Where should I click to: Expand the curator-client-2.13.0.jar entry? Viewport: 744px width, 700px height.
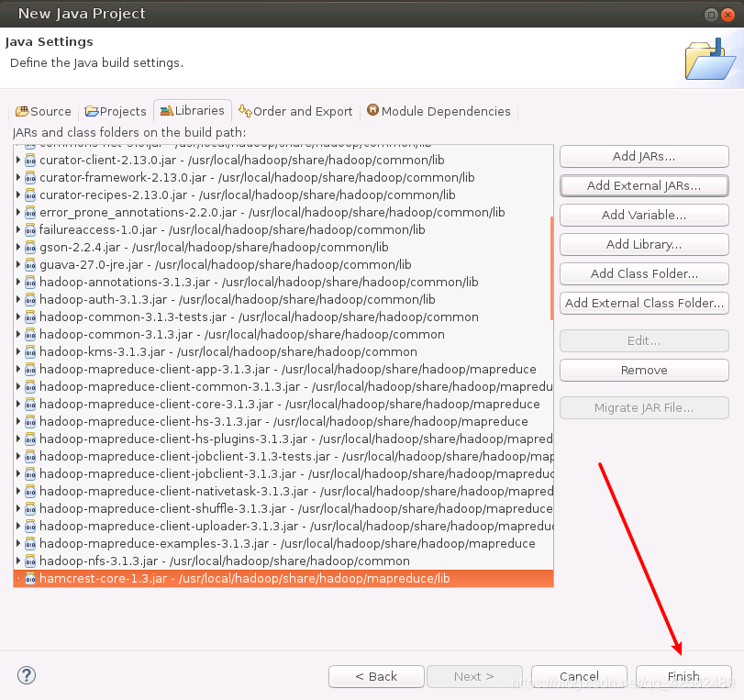(18, 160)
